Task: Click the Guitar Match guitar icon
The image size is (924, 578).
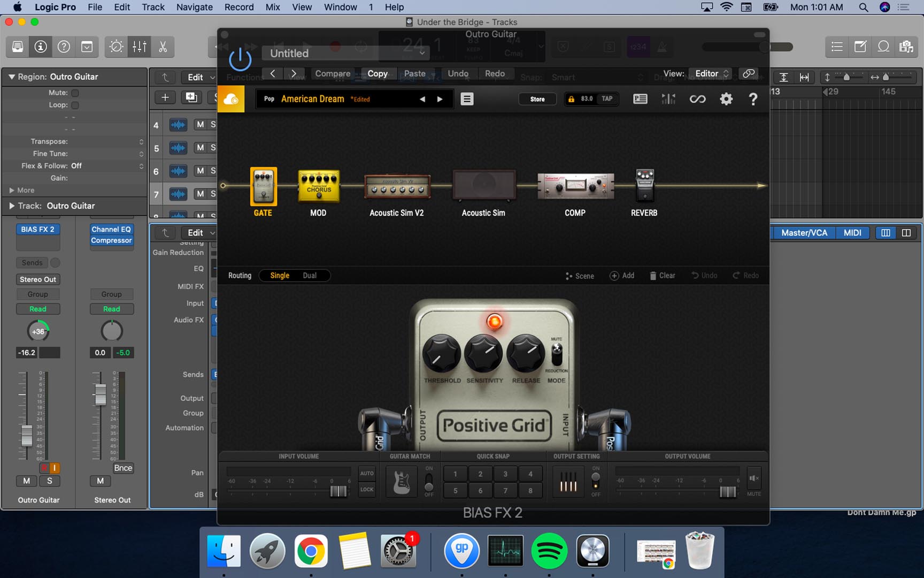Action: pyautogui.click(x=402, y=481)
